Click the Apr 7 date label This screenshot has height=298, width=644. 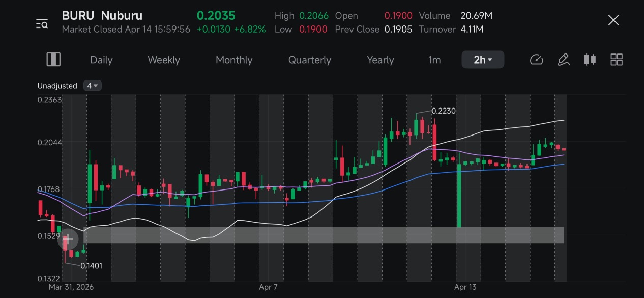pyautogui.click(x=268, y=287)
